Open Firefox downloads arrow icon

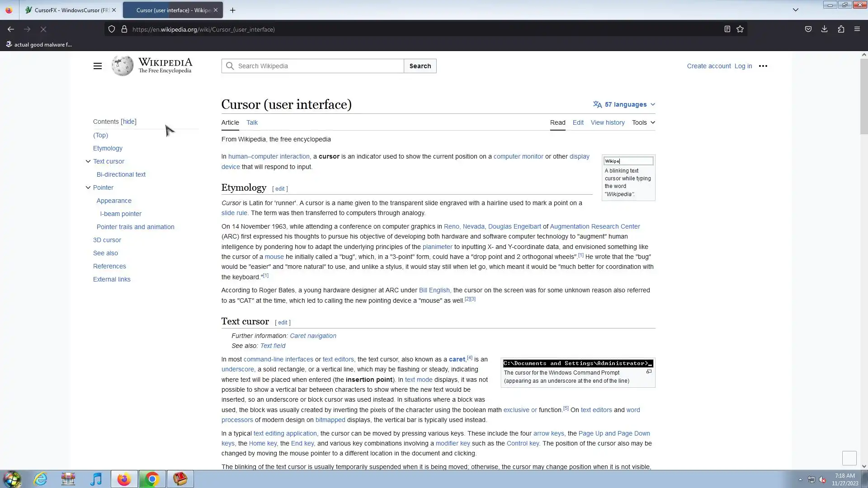coord(824,29)
